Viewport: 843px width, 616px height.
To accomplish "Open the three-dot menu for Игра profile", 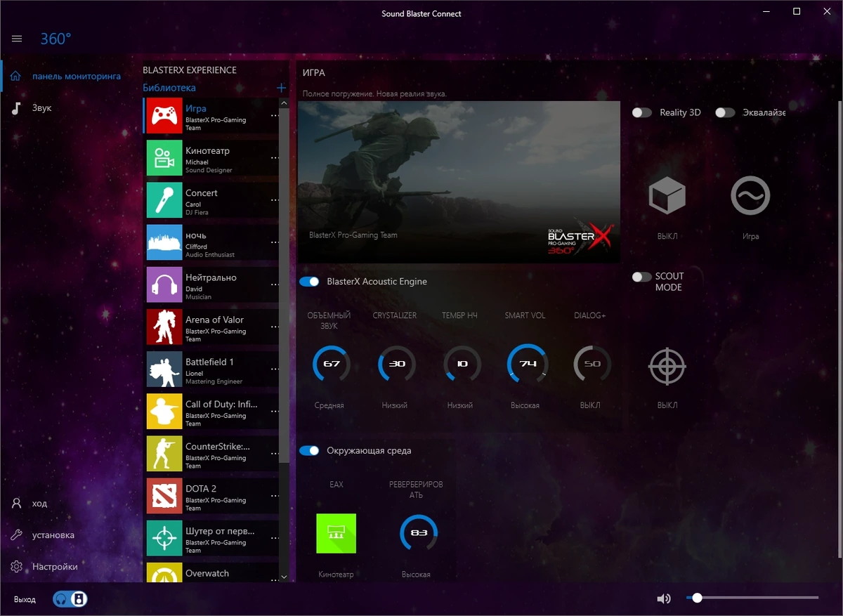I will pyautogui.click(x=275, y=116).
